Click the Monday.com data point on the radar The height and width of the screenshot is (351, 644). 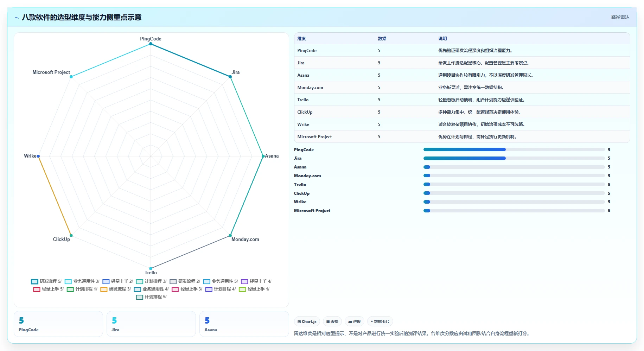230,236
